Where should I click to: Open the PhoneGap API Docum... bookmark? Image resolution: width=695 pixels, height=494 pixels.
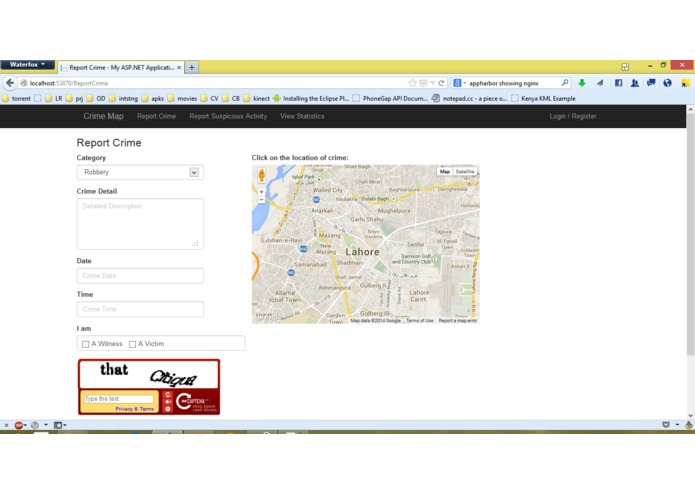[x=390, y=98]
